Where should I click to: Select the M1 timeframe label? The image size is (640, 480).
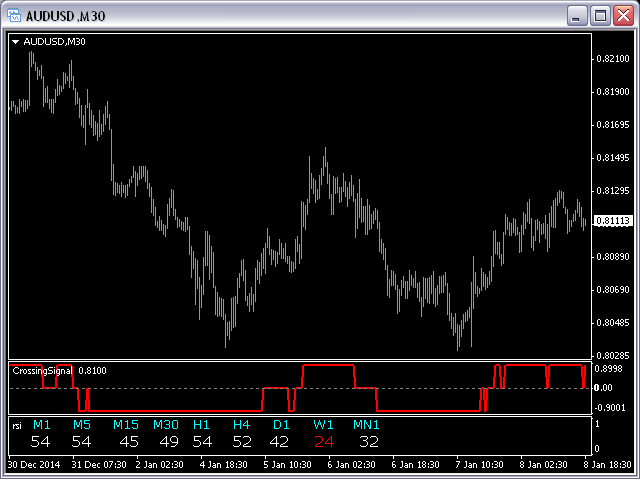[41, 425]
